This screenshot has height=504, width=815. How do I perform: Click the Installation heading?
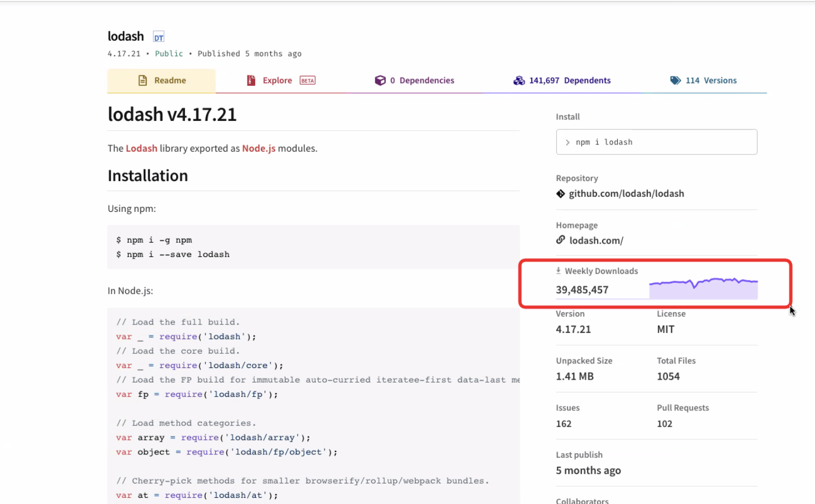tap(148, 176)
